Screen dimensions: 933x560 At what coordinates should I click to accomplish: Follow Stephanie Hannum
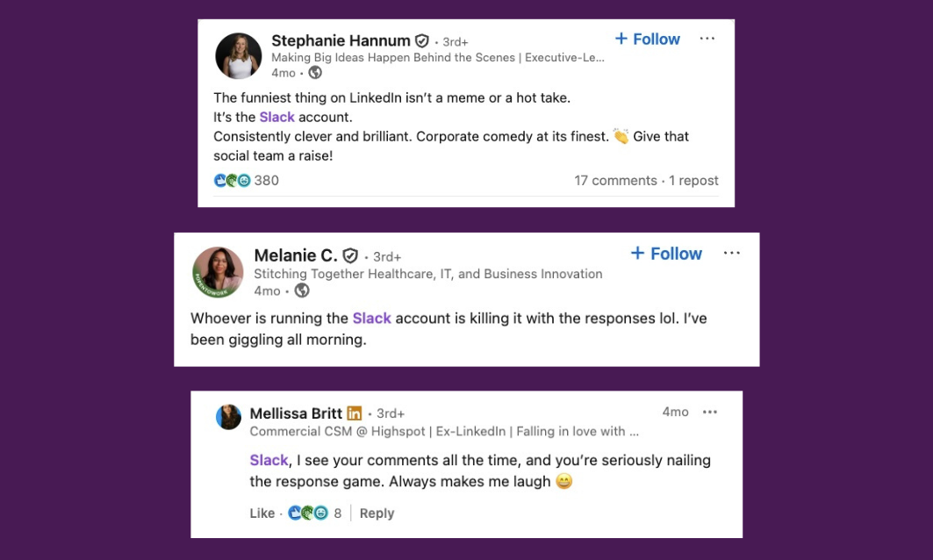648,39
